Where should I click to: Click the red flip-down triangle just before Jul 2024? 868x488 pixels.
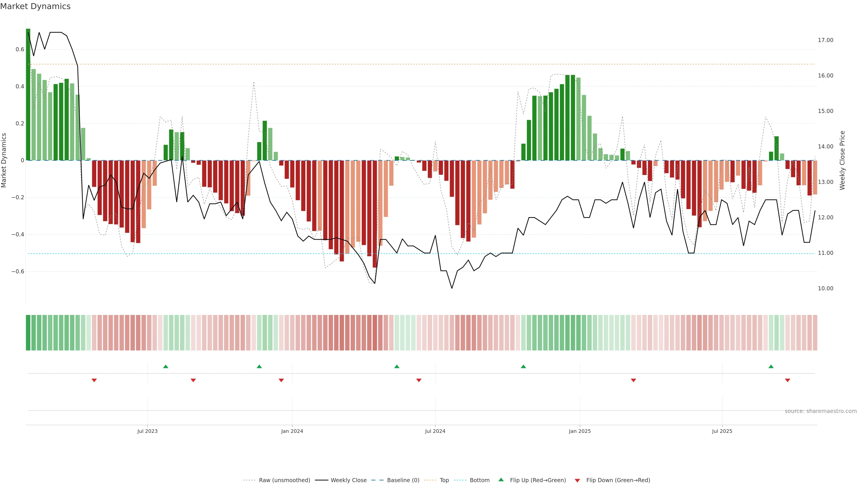coord(419,380)
